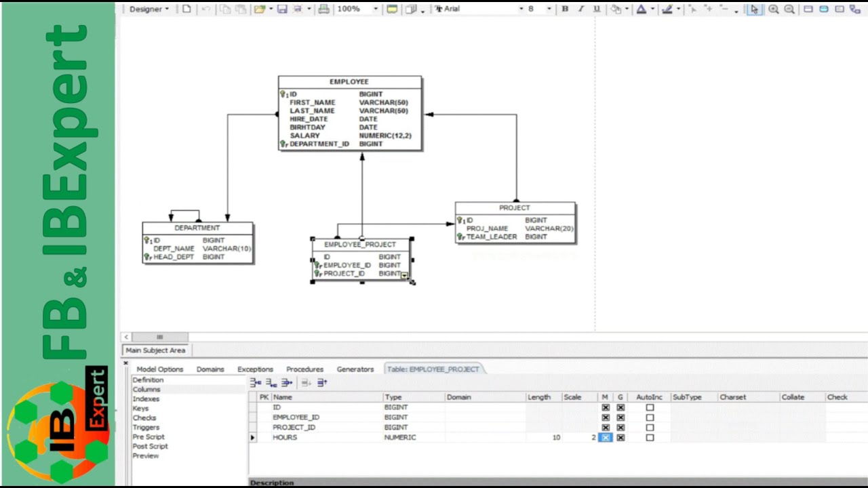Click the Save diskette icon
Screen dimensions: 868x488
(282, 9)
